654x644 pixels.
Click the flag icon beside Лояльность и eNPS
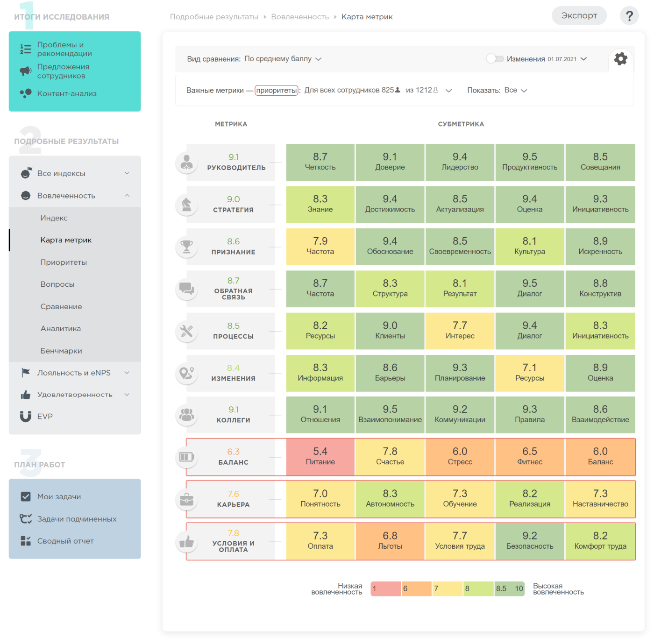(26, 373)
